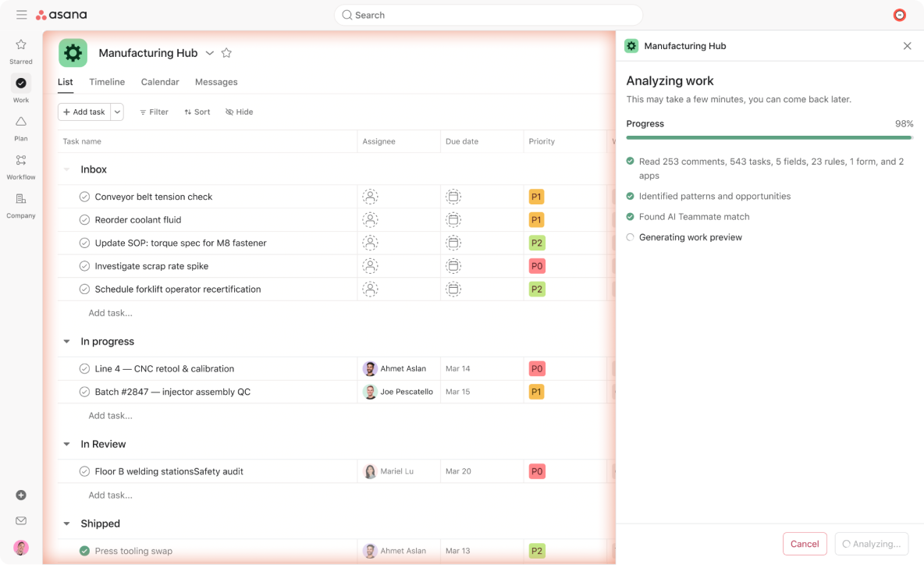Screen dimensions: 924x568
Task: Set due date for Conveyor belt tension check
Action: (x=453, y=197)
